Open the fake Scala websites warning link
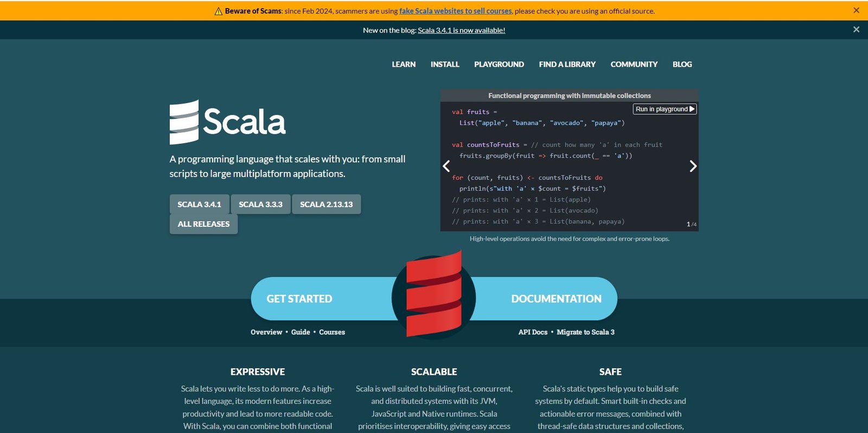 455,11
